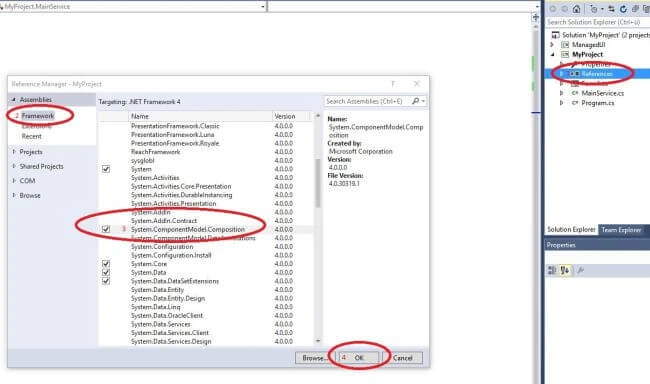Open Property Pages wrench icon
Image resolution: width=650 pixels, height=384 pixels.
[x=581, y=270]
